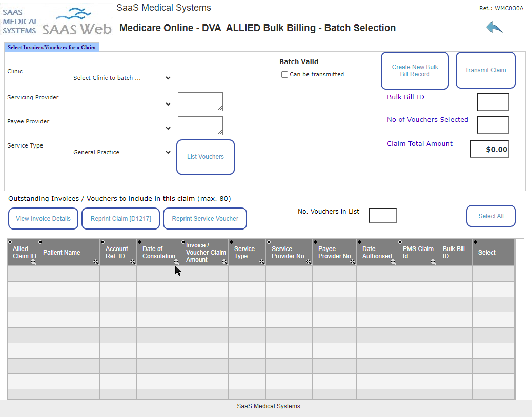
Task: Click the Claim Total Amount $0.00 field
Action: tap(489, 149)
